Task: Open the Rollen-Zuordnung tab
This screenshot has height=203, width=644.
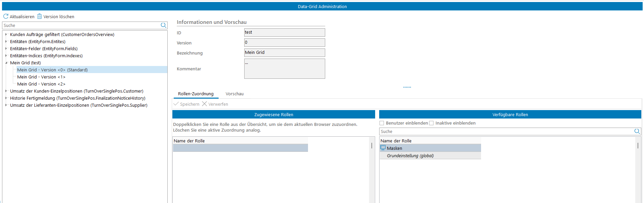Action: [x=196, y=94]
